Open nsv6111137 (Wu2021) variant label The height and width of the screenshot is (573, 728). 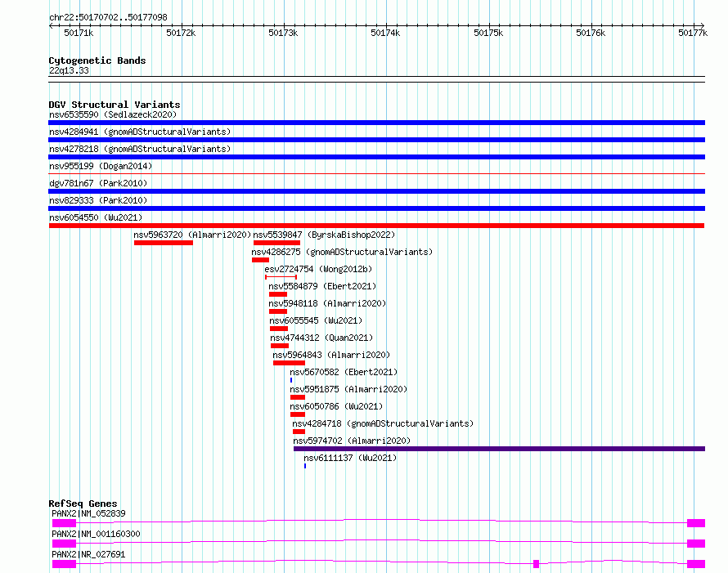click(x=351, y=458)
